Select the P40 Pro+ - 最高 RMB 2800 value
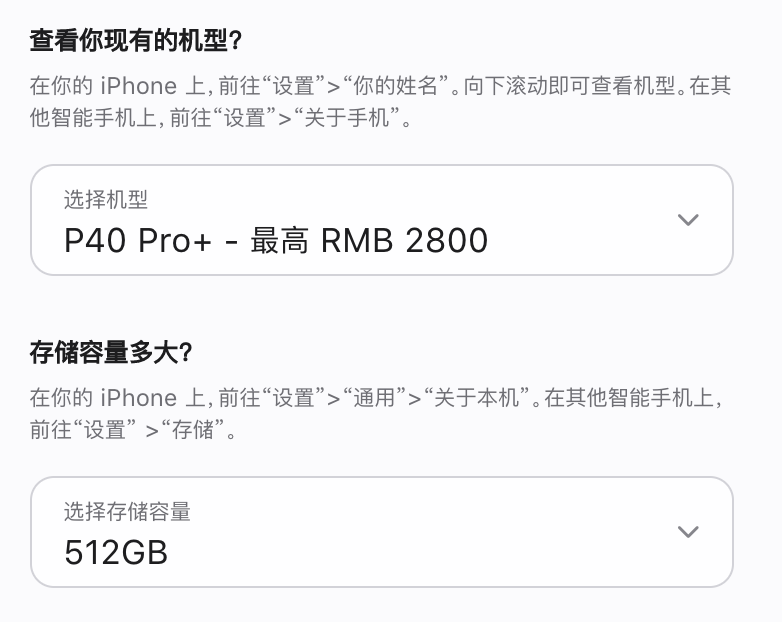Image resolution: width=782 pixels, height=622 pixels. click(x=276, y=240)
